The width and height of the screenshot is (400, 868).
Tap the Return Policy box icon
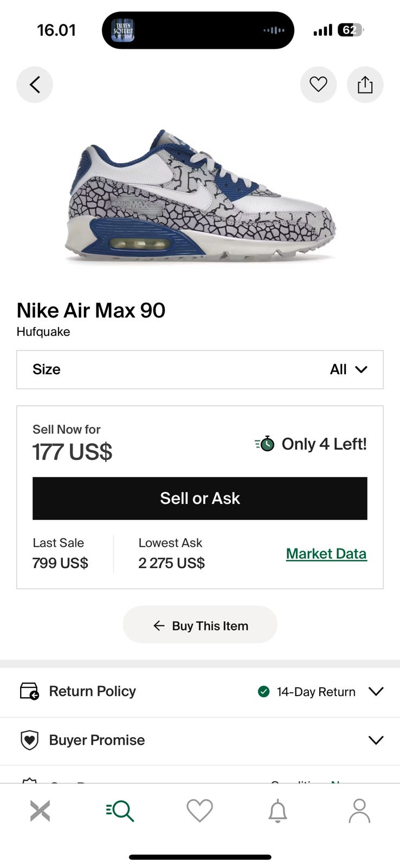click(x=29, y=691)
